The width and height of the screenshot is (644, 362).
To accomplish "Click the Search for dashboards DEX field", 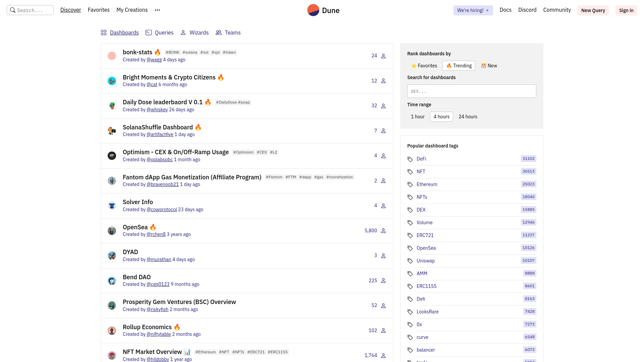I will tap(472, 91).
